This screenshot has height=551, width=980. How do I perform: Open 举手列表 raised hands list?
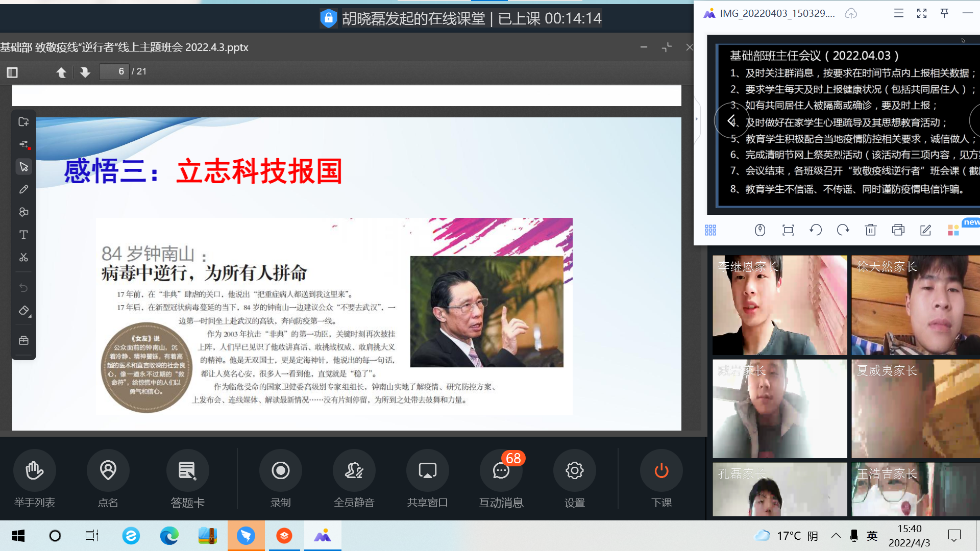point(34,470)
